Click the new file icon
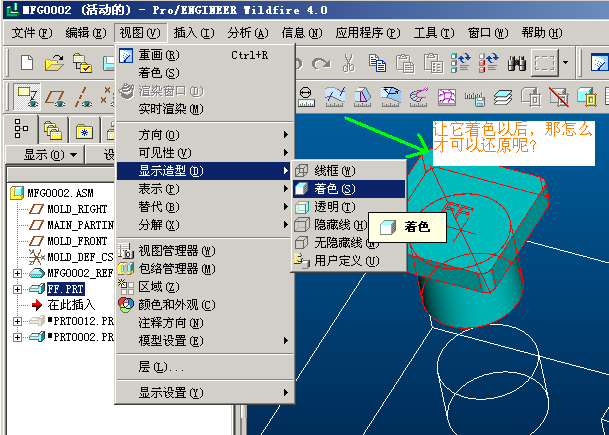The width and height of the screenshot is (609, 435). click(x=26, y=63)
